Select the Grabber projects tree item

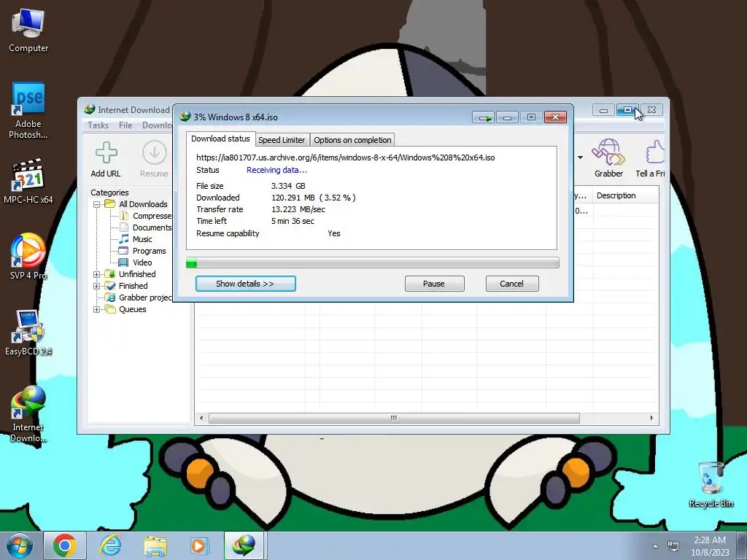139,297
